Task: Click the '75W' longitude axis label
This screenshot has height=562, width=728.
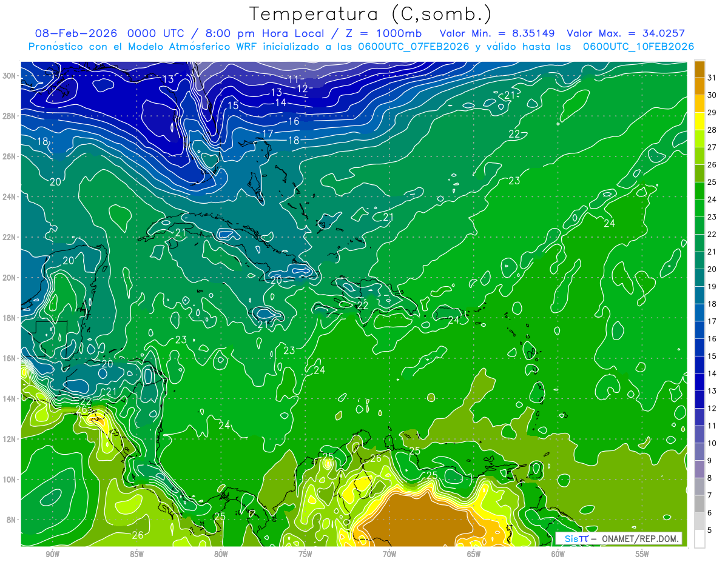Action: pos(305,554)
